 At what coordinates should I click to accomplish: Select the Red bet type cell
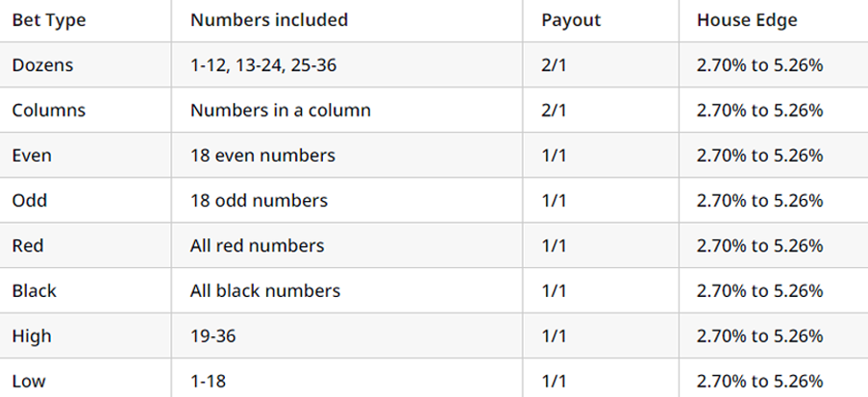(29, 245)
